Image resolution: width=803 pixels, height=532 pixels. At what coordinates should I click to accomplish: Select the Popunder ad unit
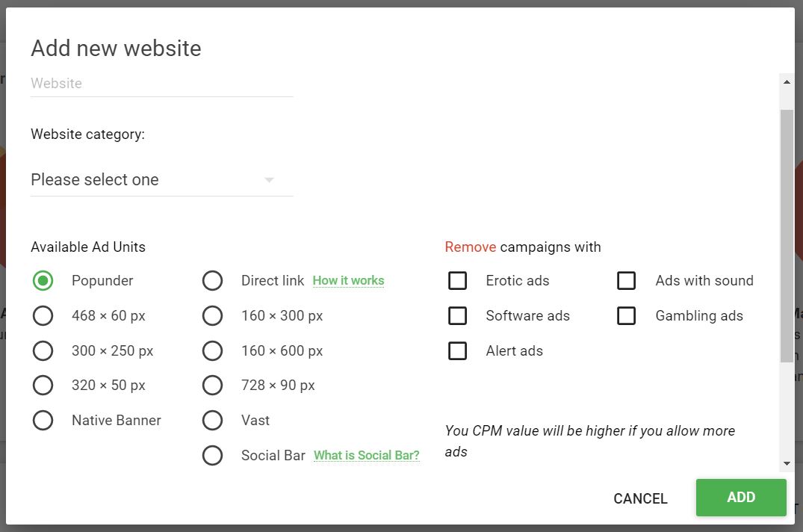(43, 280)
